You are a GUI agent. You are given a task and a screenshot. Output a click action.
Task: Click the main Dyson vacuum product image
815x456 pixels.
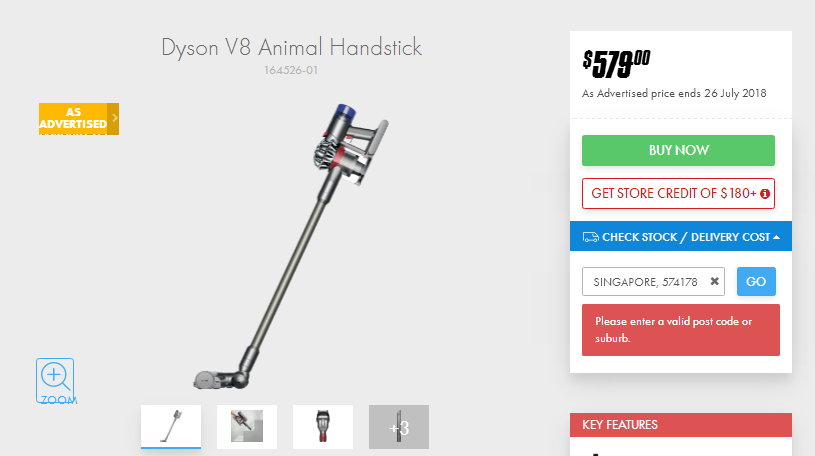(x=291, y=246)
